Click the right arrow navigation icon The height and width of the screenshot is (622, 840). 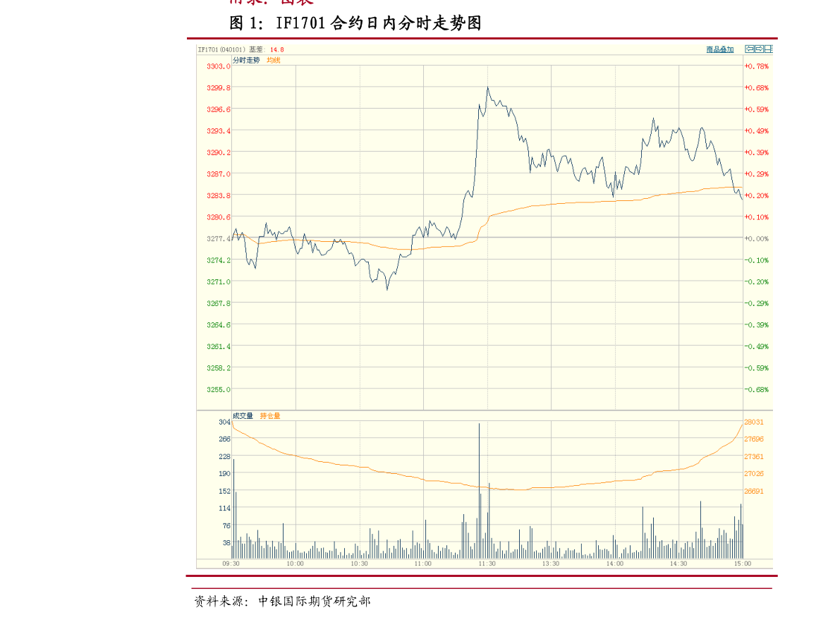[x=760, y=49]
